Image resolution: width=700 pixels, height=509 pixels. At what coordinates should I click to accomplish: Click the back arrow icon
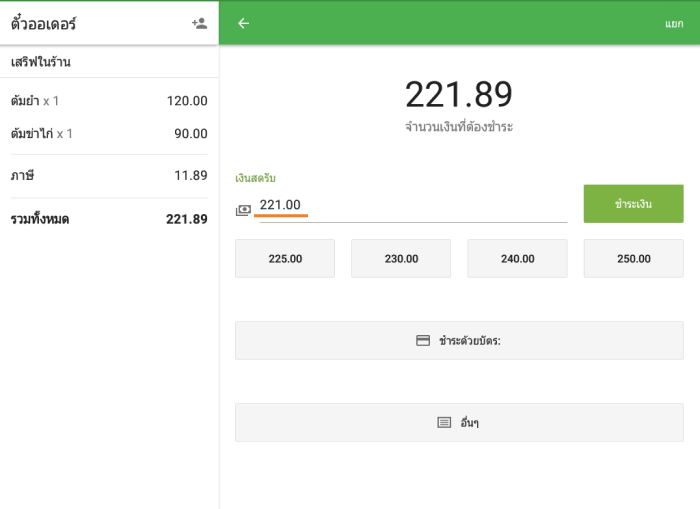(243, 23)
